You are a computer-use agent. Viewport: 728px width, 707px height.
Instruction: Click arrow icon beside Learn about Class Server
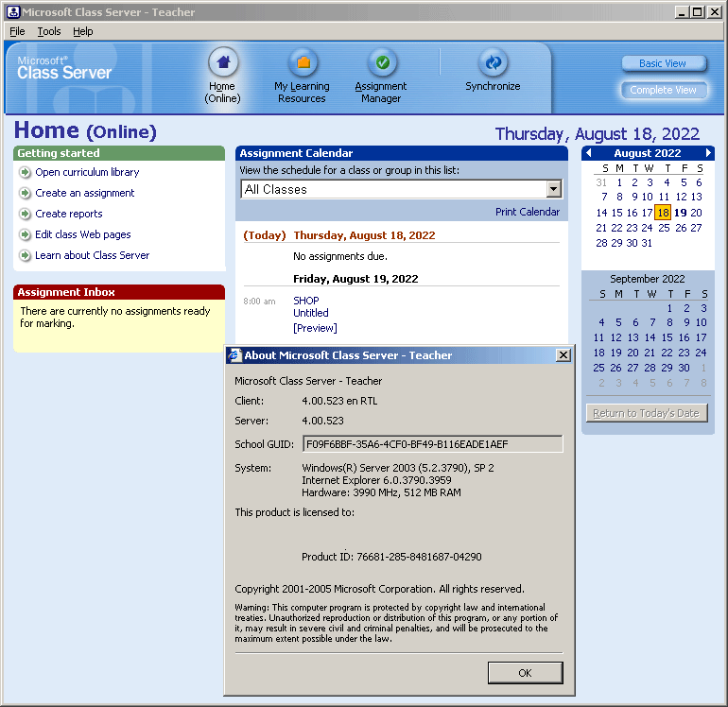coord(25,255)
